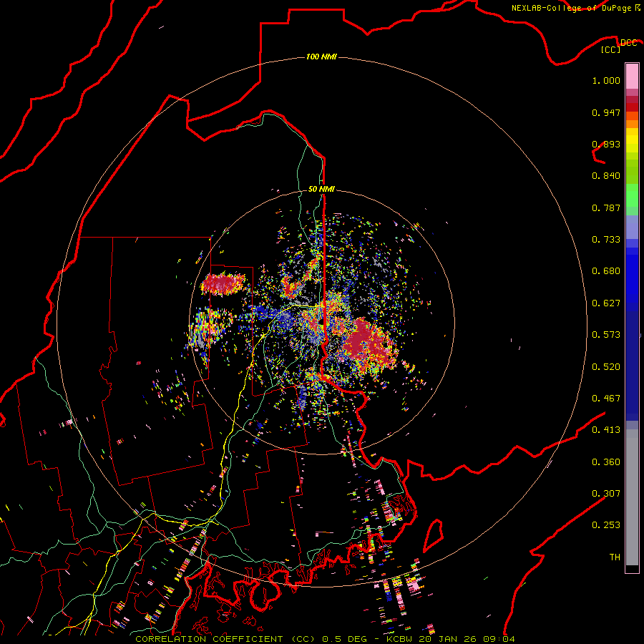Click the closed red island outline in the southeast

point(434,535)
